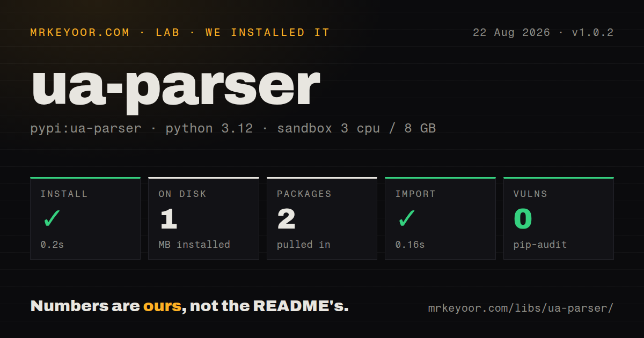Click the large "1" on-disk value
The image size is (644, 338).
(x=169, y=219)
